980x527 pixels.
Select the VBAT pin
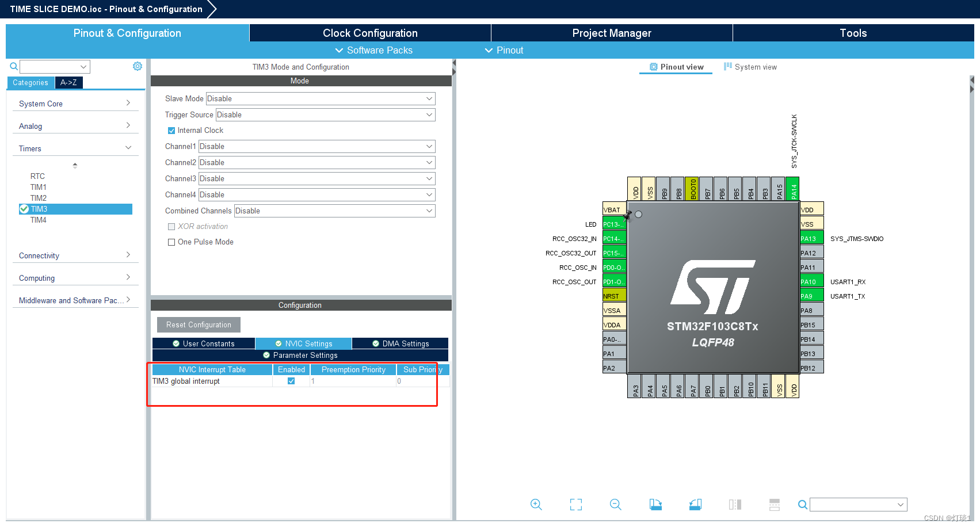[x=614, y=209]
